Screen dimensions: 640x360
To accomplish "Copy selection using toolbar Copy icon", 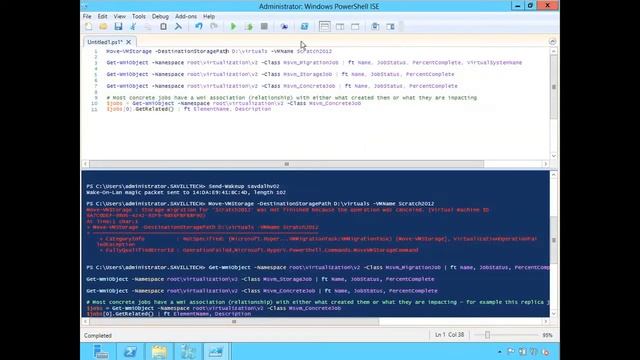I will 148,27.
